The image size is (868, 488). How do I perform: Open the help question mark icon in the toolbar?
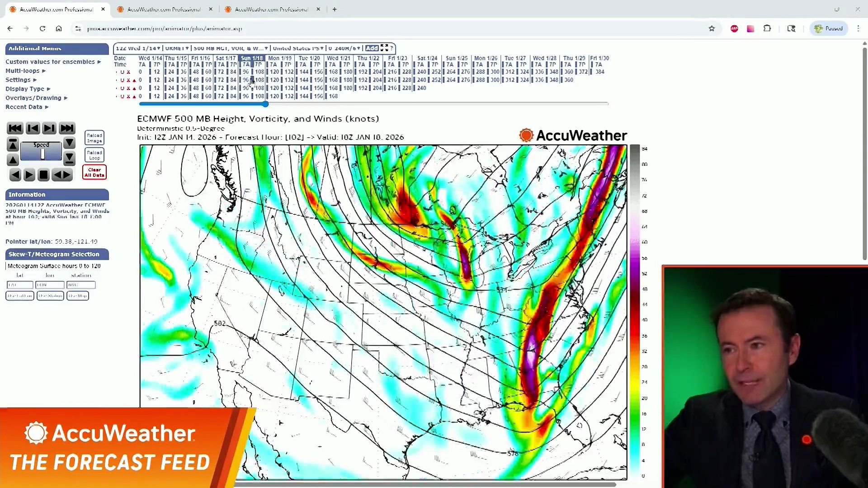click(392, 48)
